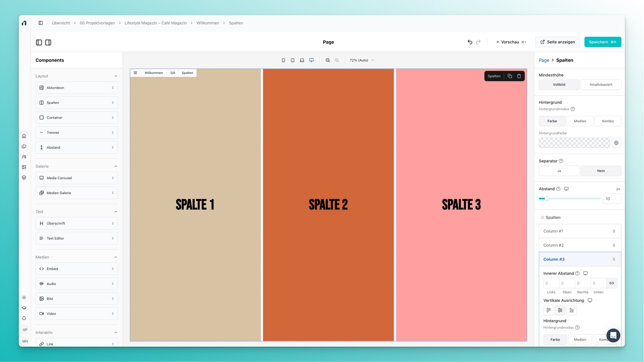Click Seite anzeigen
The height and width of the screenshot is (362, 644).
557,42
